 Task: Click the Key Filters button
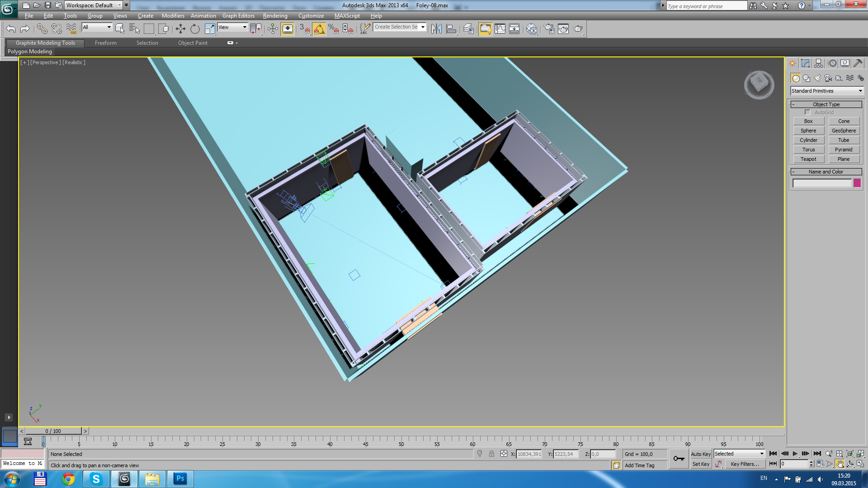click(745, 464)
